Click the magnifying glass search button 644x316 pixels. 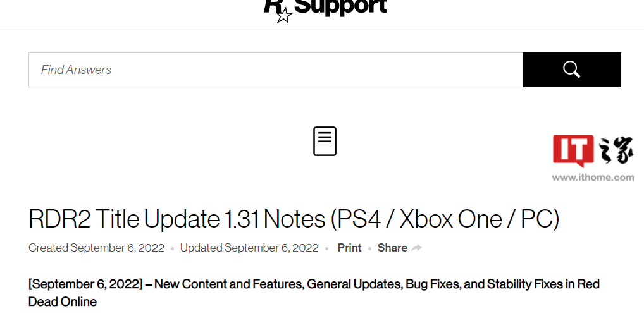[571, 70]
